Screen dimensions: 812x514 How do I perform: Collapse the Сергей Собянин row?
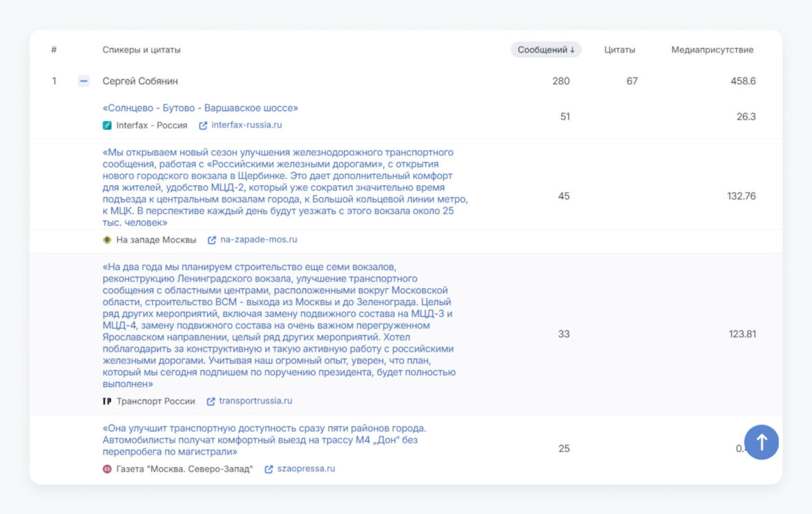(x=84, y=81)
